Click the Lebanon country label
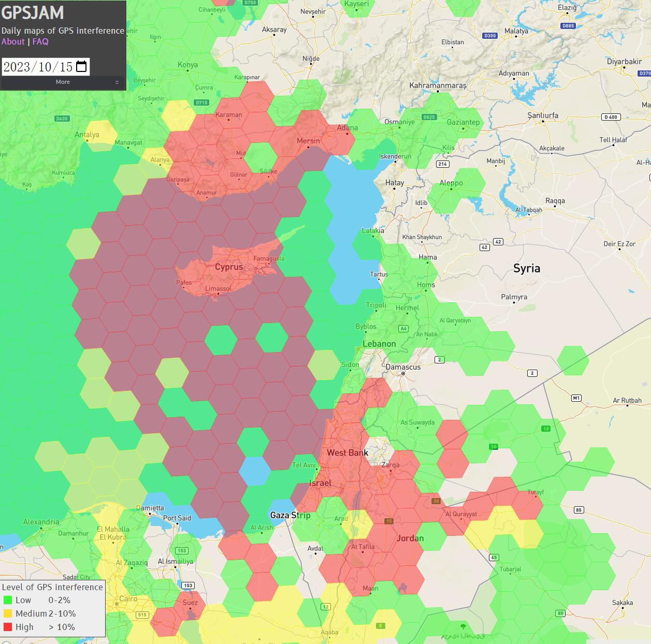Image resolution: width=651 pixels, height=644 pixels. point(379,344)
